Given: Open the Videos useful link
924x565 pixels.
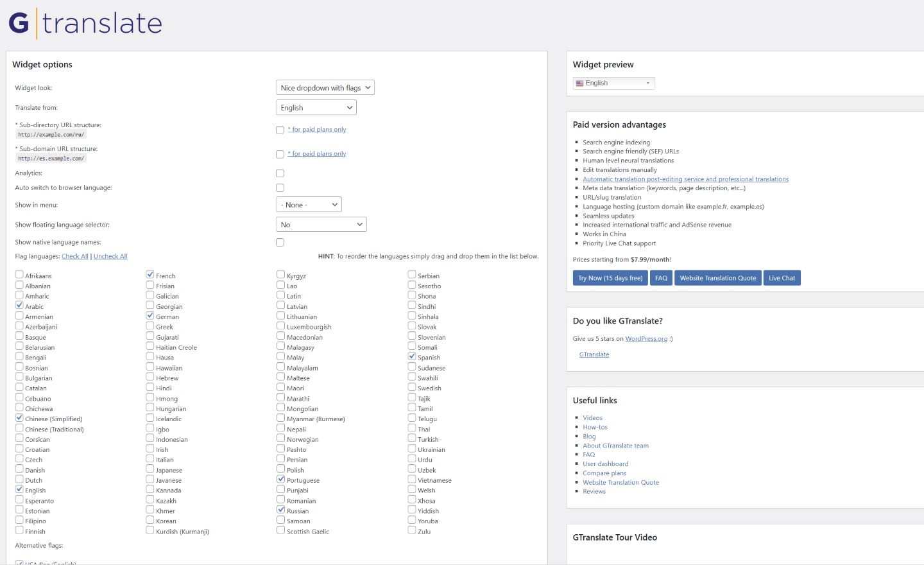Looking at the screenshot, I should [593, 418].
